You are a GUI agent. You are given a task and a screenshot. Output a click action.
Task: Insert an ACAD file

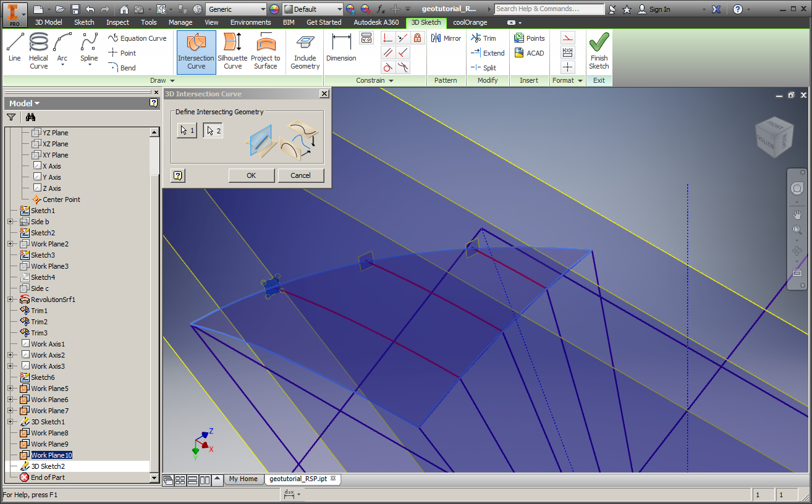[x=529, y=53]
